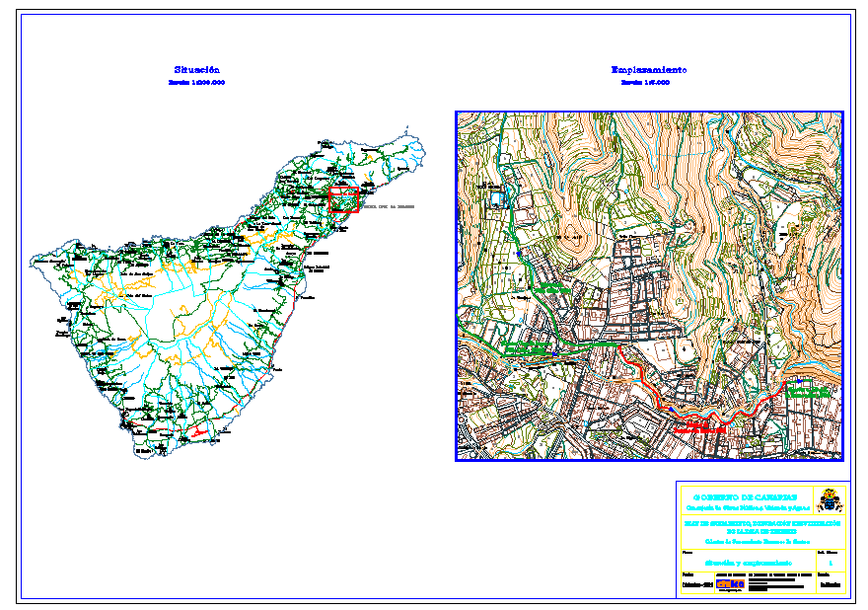The width and height of the screenshot is (868, 610).
Task: Click the "Gobierno de Canarias" title text
Action: click(747, 496)
